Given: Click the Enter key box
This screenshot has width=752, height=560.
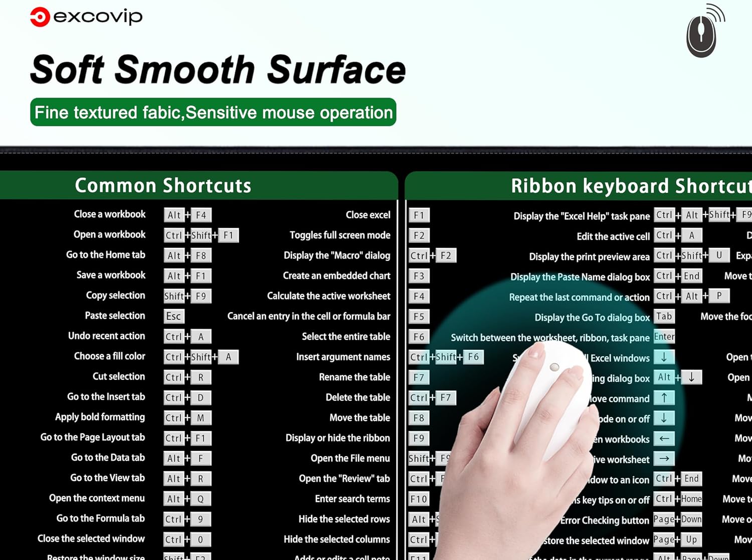Looking at the screenshot, I should 664,337.
